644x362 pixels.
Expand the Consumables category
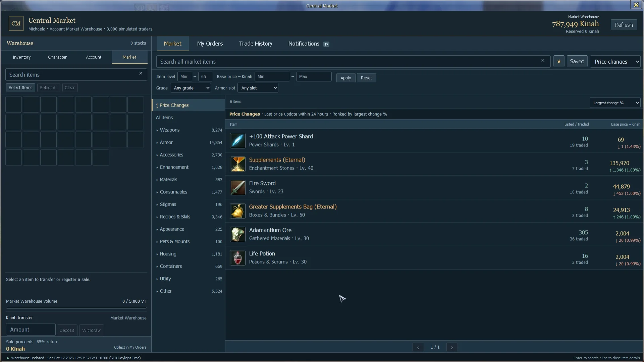(189, 192)
